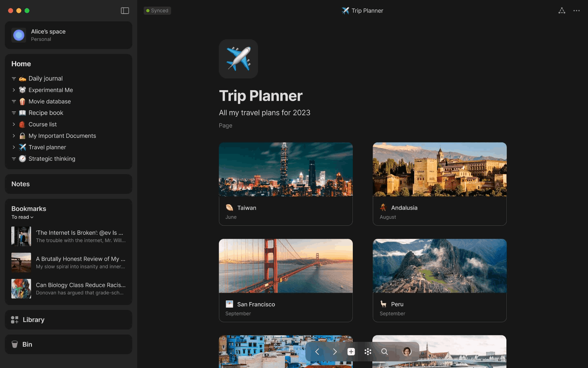Expand the Experimental Me tree item
The height and width of the screenshot is (368, 588).
[14, 90]
